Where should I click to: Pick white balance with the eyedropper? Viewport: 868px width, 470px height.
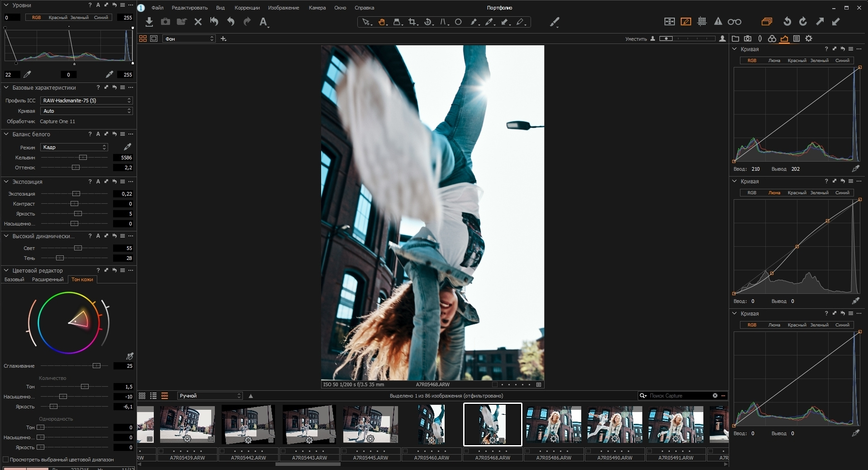[128, 147]
